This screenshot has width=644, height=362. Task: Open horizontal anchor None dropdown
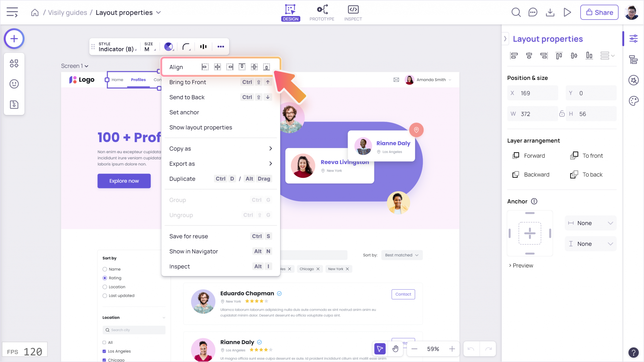point(590,223)
